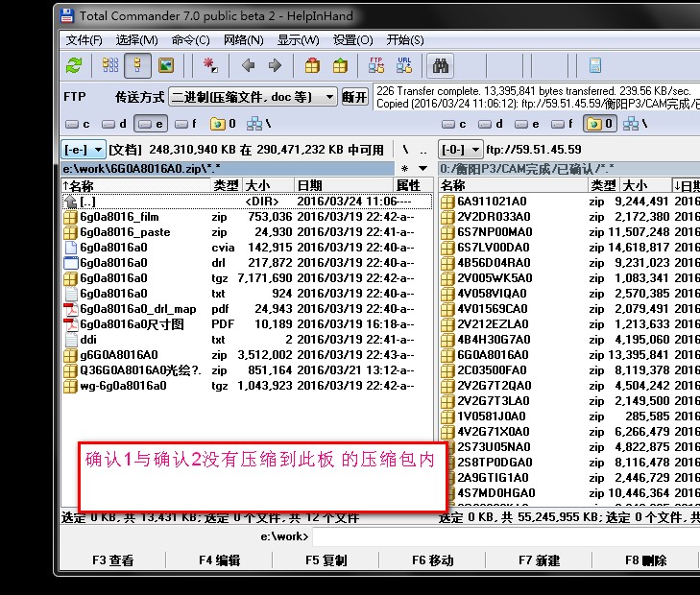The image size is (700, 595).
Task: Click F3 查看 view button
Action: [112, 560]
